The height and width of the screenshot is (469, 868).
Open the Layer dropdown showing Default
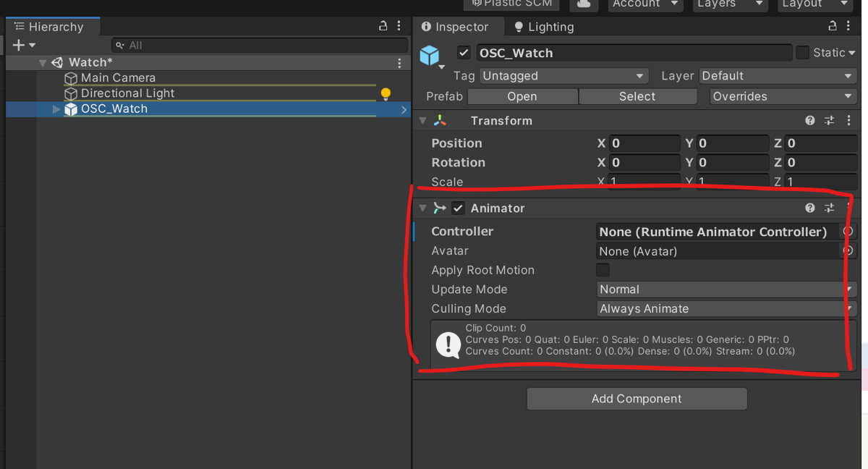pos(778,76)
